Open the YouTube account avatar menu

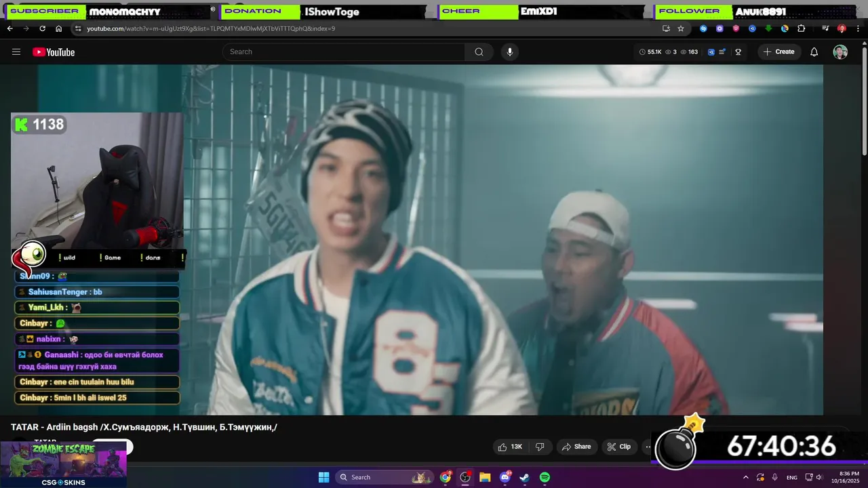[840, 52]
